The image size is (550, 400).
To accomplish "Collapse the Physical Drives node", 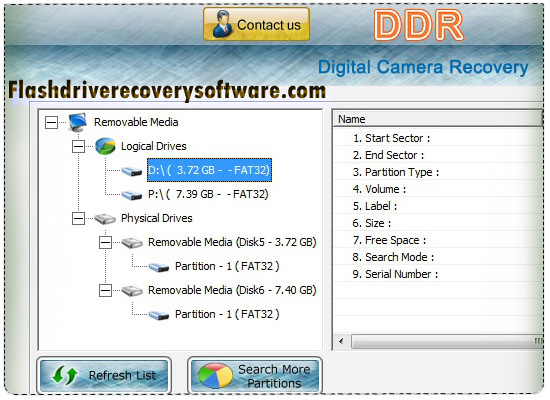I will coord(78,219).
